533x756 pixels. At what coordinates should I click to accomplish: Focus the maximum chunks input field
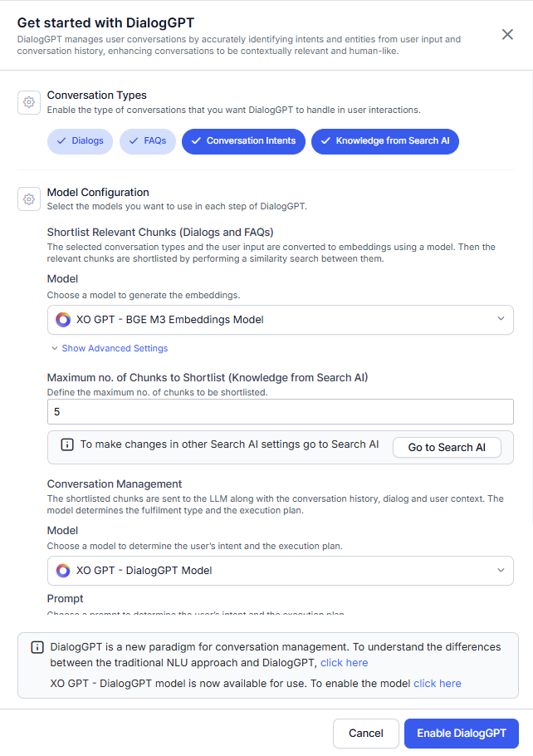tap(281, 412)
